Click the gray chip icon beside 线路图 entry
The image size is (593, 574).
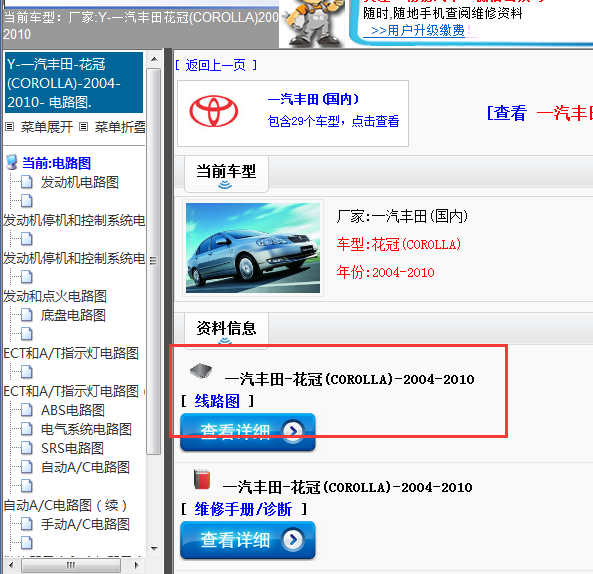201,371
